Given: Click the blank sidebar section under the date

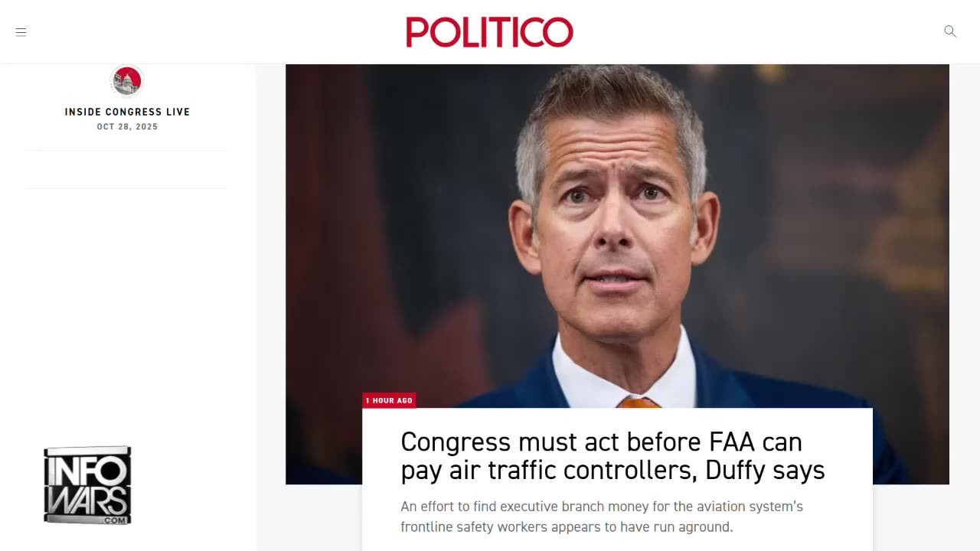Looking at the screenshot, I should click(127, 169).
